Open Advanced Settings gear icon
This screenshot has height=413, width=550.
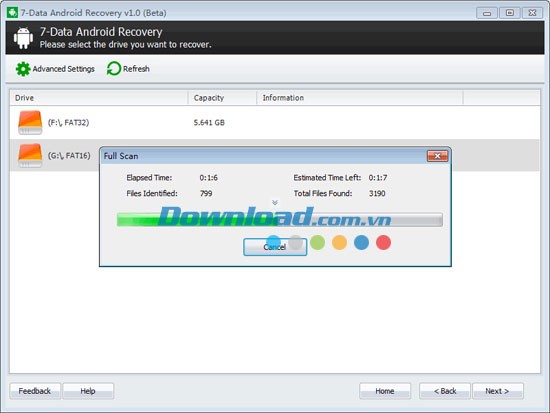click(23, 69)
